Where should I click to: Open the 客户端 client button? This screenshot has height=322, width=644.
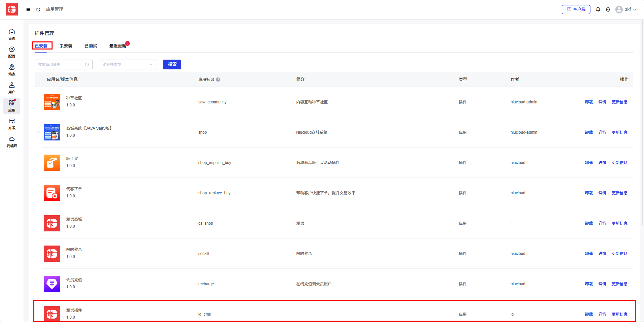click(x=576, y=9)
